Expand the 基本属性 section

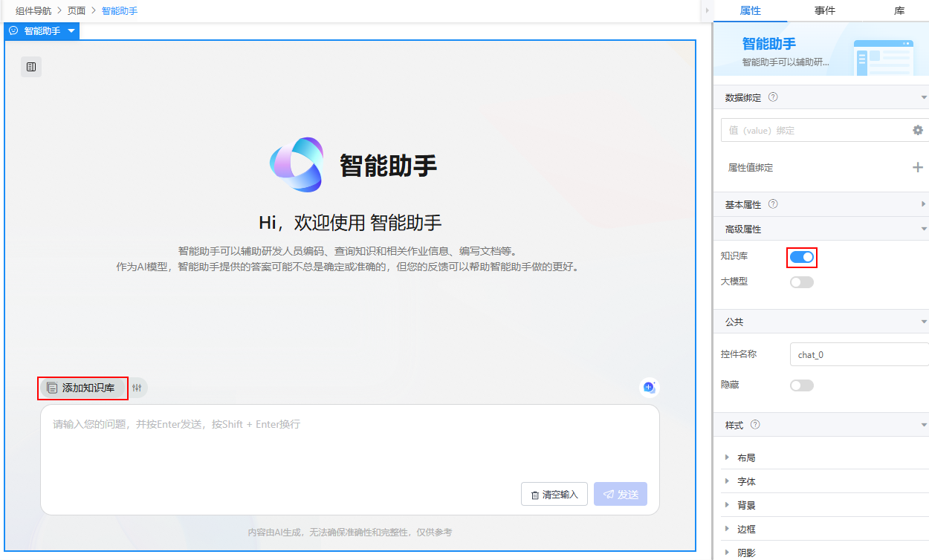pos(924,204)
